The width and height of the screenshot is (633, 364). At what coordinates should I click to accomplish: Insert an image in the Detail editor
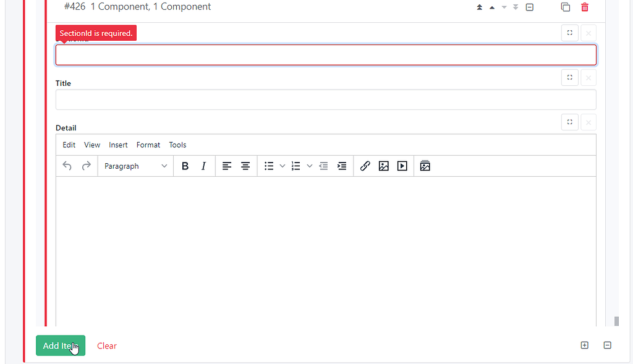click(384, 166)
